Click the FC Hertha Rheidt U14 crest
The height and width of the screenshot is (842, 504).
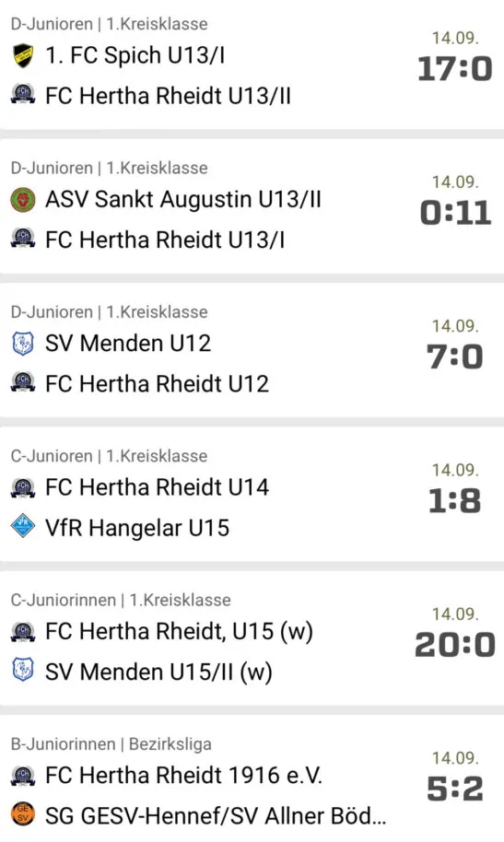[x=23, y=486]
